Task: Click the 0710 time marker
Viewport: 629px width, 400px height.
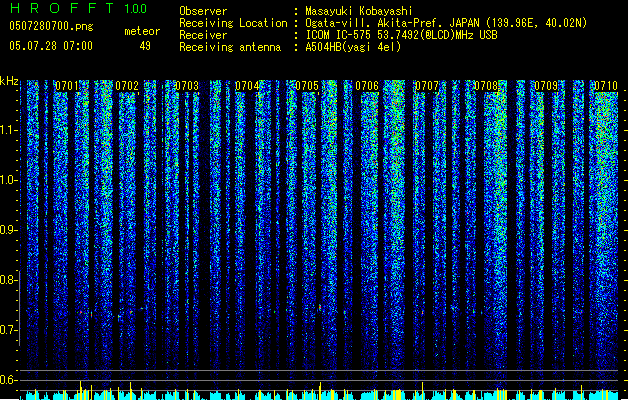Action: (606, 86)
